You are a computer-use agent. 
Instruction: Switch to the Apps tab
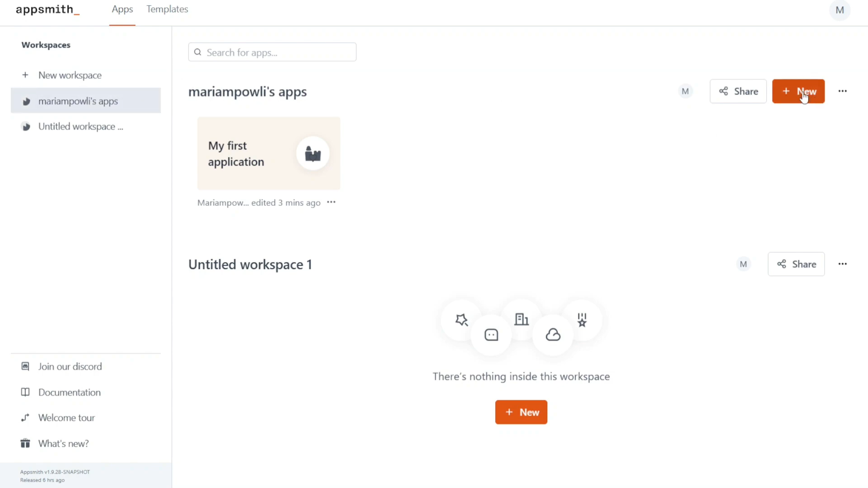point(122,9)
